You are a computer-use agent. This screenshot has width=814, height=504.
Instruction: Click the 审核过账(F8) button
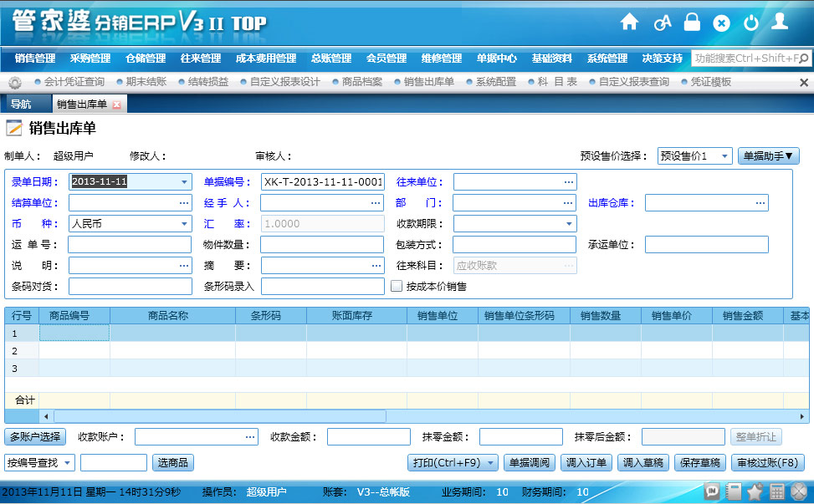point(768,463)
